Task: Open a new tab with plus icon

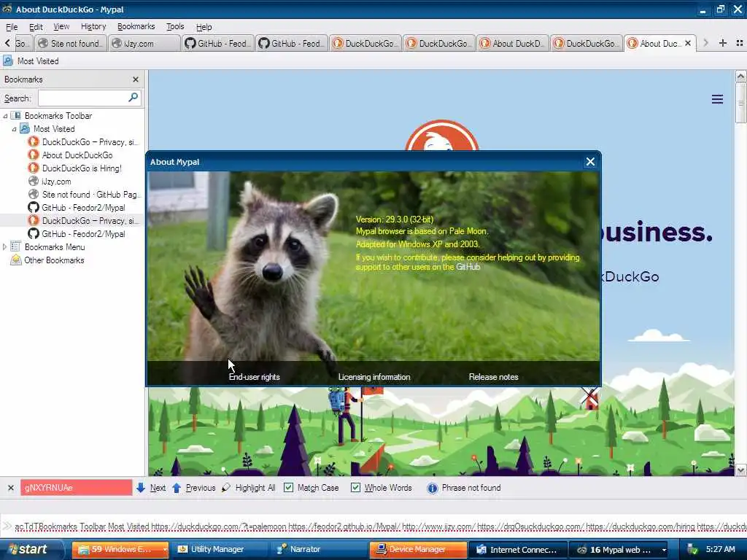Action: (723, 43)
